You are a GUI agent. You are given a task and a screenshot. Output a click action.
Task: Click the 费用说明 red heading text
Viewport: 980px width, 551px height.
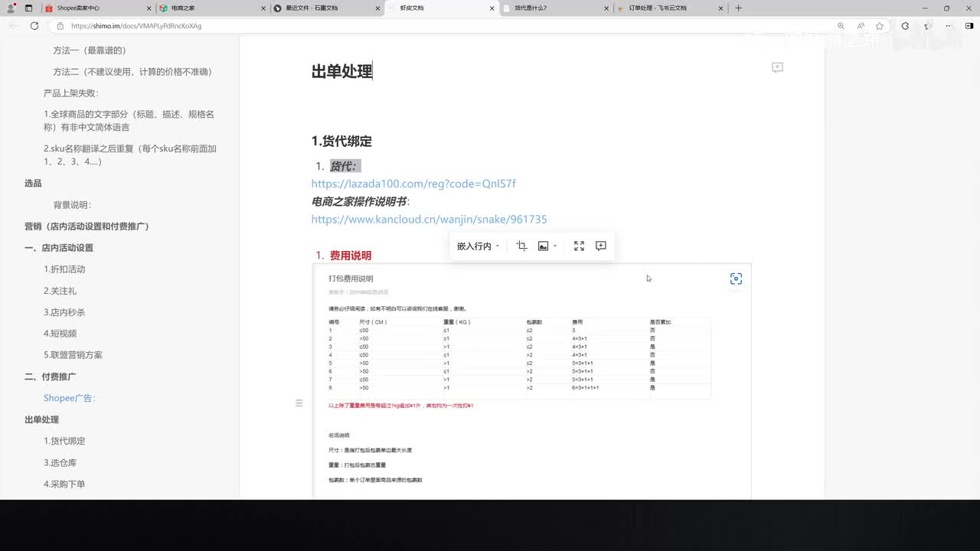click(351, 256)
